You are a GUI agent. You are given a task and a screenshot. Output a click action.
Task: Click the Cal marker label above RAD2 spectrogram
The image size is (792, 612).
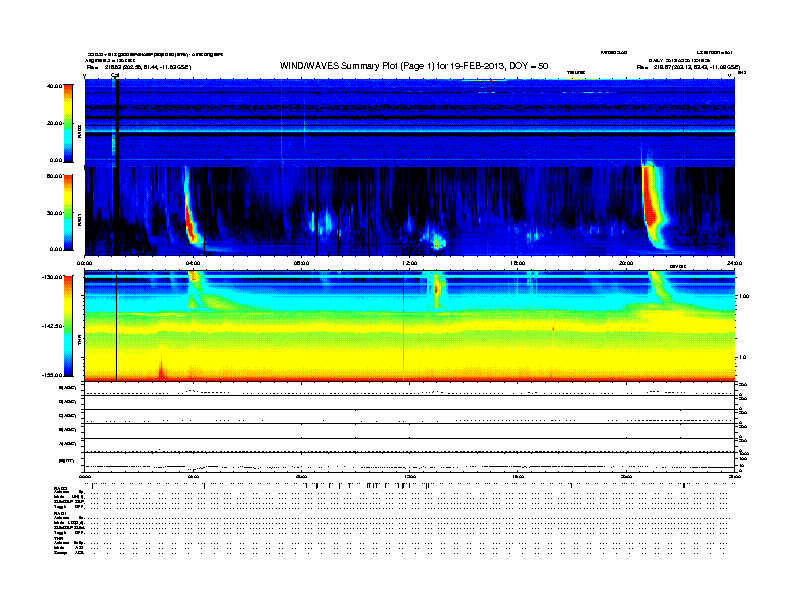coord(115,76)
